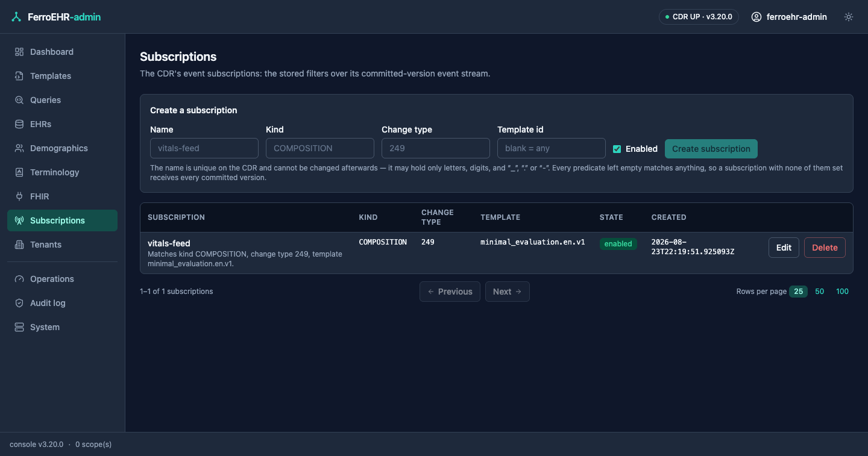Set rows per page to 25

[x=798, y=292]
